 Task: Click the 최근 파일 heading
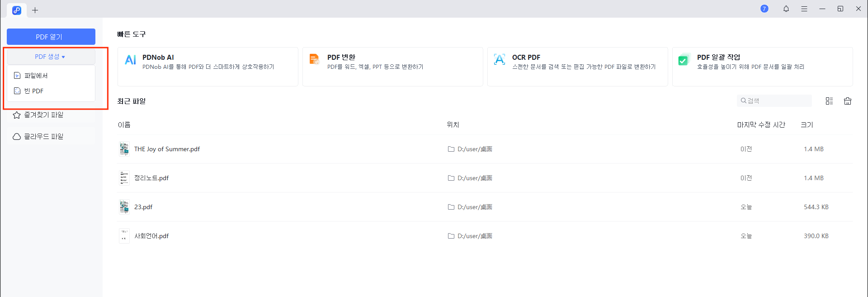click(132, 101)
